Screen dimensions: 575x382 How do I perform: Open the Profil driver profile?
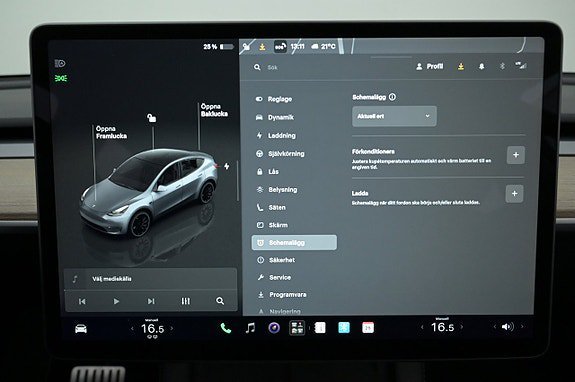click(x=429, y=66)
